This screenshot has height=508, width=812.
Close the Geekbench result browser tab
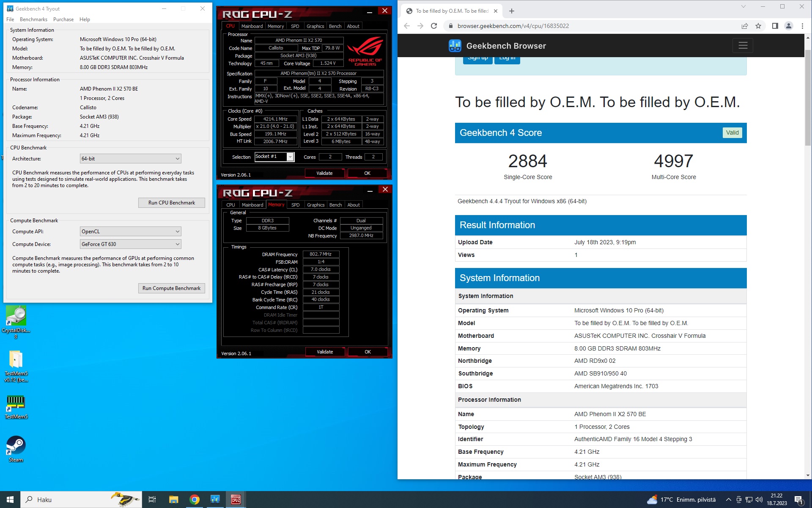496,11
